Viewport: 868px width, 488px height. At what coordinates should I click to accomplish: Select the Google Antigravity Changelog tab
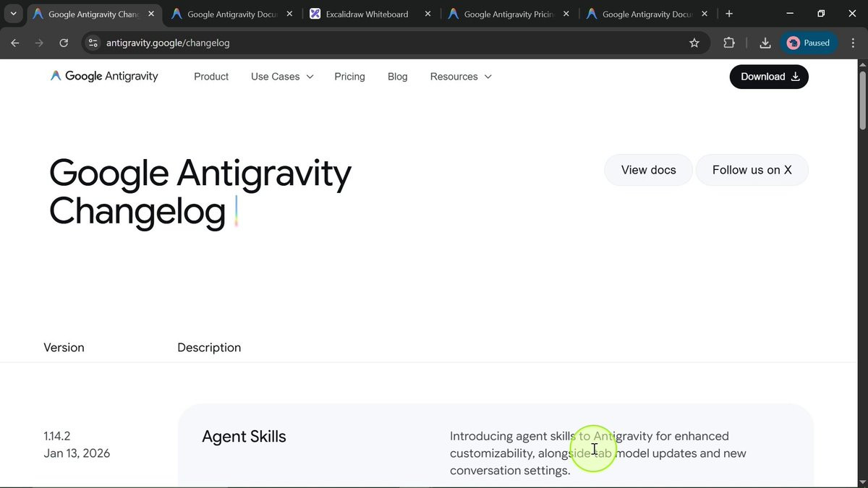click(93, 14)
